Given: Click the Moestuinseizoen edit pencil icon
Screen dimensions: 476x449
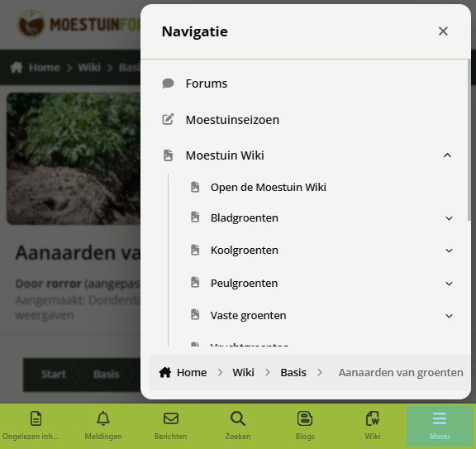Looking at the screenshot, I should 168,119.
